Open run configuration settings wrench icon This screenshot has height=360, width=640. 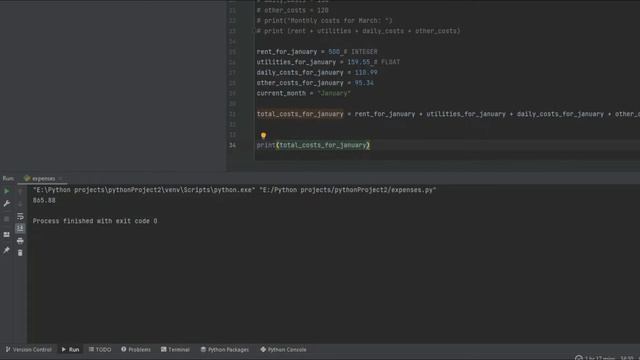[x=7, y=203]
